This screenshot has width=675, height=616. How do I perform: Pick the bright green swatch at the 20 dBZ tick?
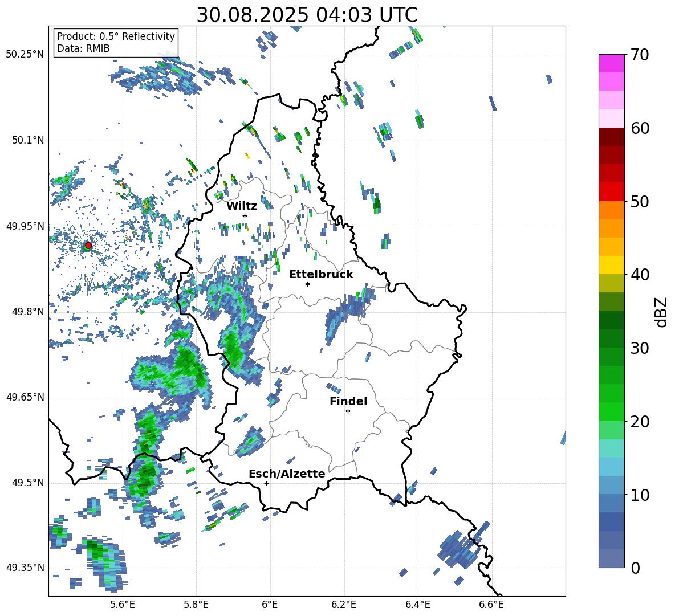tap(611, 411)
